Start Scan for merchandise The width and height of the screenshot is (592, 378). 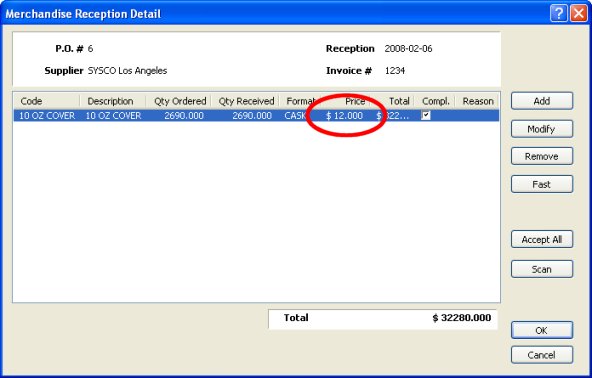[542, 269]
